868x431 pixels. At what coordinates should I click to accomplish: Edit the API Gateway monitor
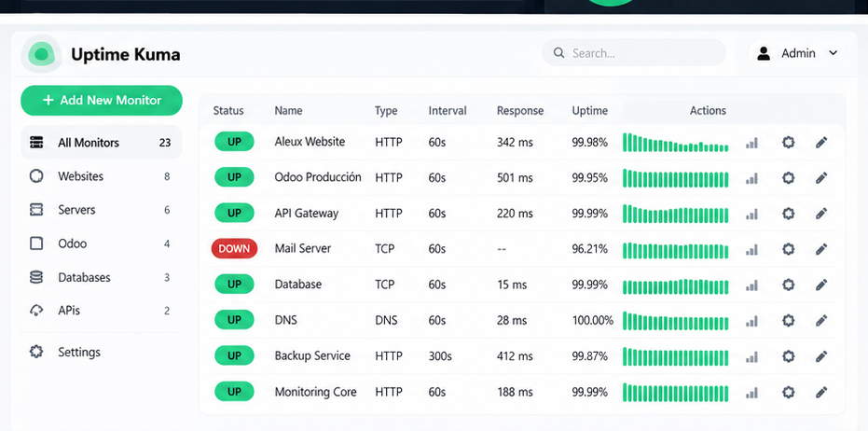[x=821, y=214]
